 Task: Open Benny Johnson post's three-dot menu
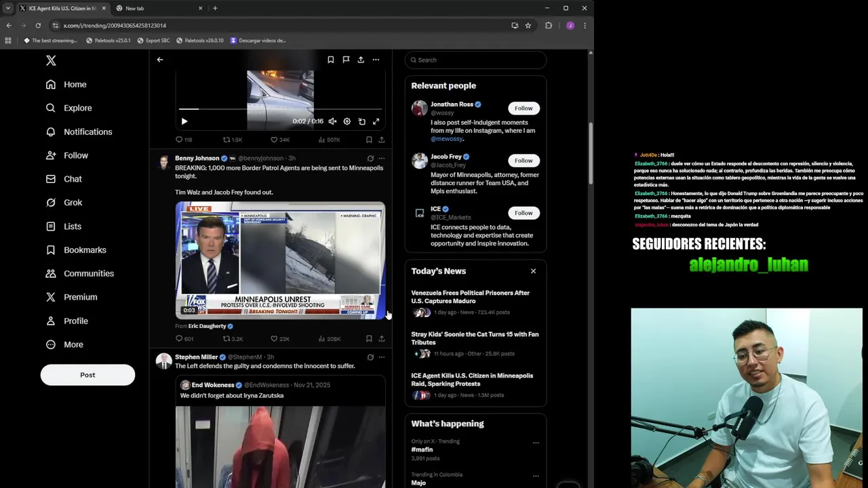point(382,159)
